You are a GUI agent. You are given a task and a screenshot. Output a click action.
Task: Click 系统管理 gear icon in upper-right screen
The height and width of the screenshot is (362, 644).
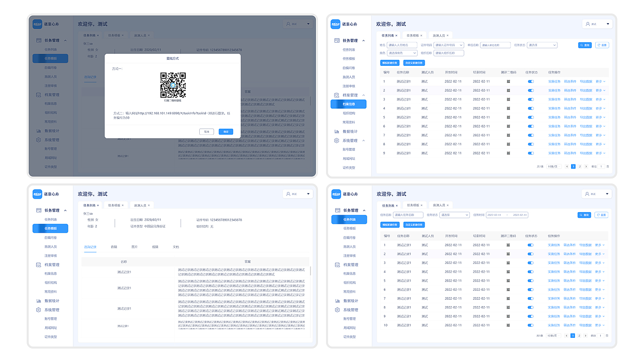click(x=337, y=141)
